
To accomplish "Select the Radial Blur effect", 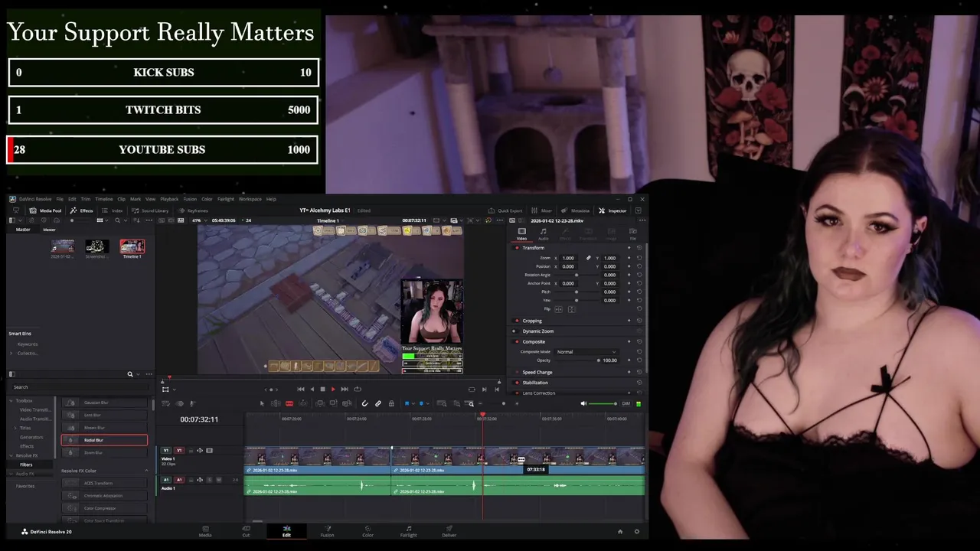I will 104,440.
